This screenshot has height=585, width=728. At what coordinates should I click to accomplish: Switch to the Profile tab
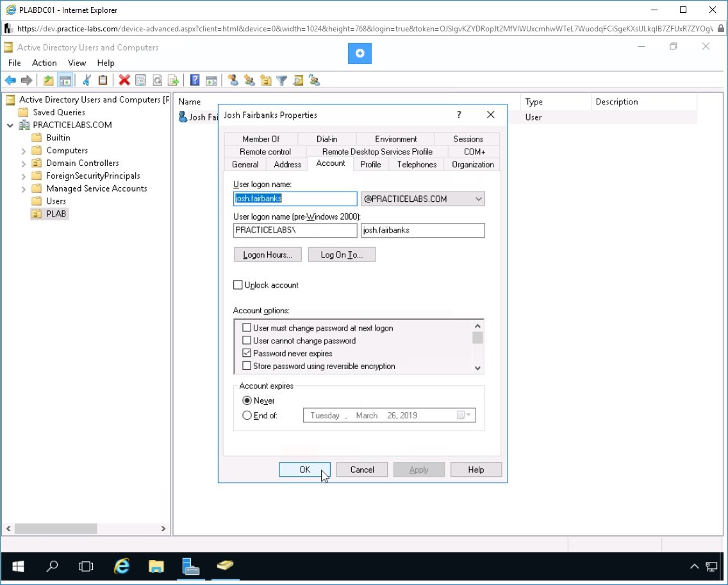coord(370,165)
